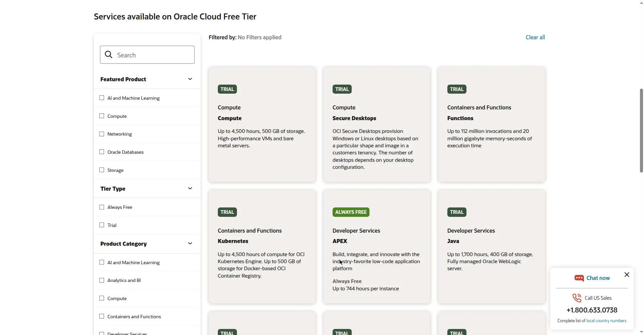
Task: Click the Call US Sales phone icon
Action: point(577,298)
